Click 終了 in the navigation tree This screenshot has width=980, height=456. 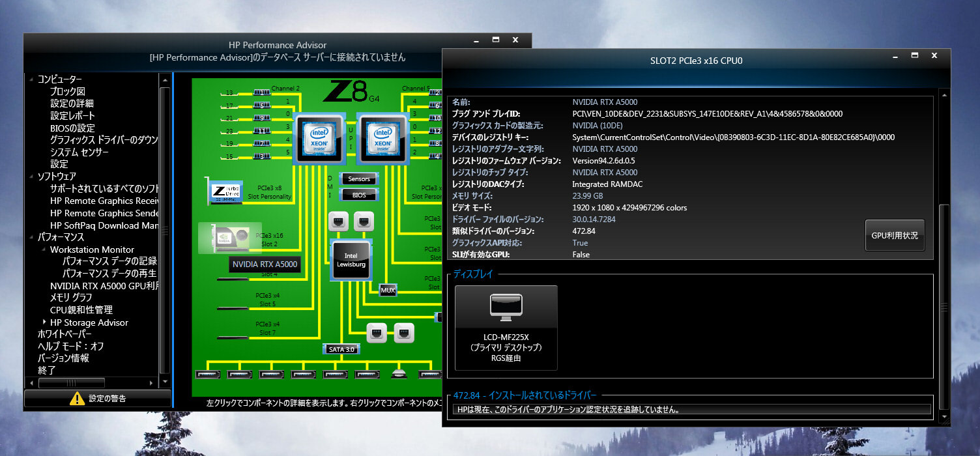pyautogui.click(x=46, y=370)
